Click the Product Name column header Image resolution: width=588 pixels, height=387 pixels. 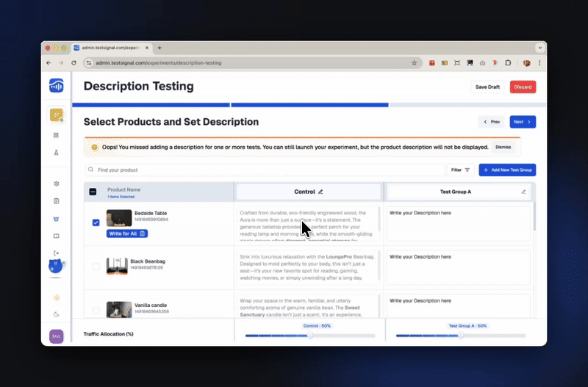tap(123, 189)
